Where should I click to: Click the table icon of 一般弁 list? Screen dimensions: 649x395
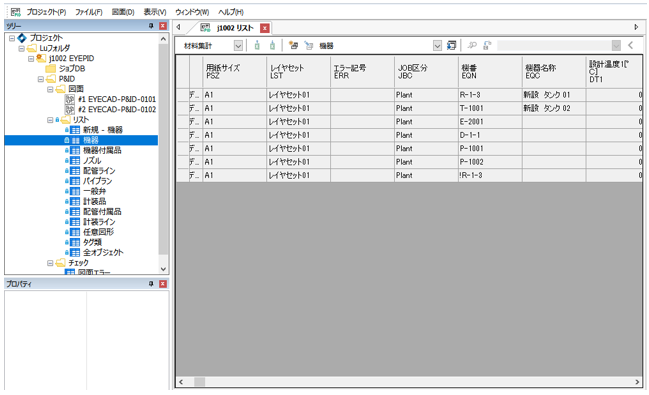[75, 191]
